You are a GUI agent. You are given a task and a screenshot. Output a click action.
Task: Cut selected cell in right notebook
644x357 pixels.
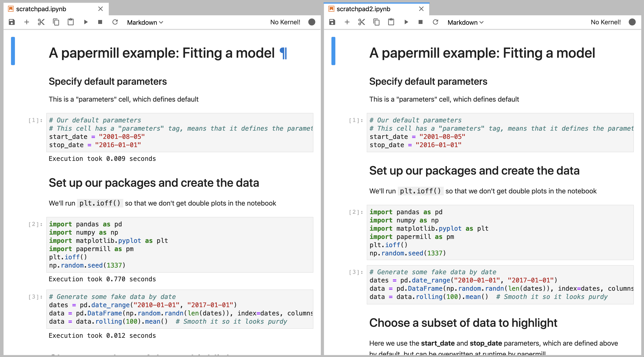pos(362,22)
